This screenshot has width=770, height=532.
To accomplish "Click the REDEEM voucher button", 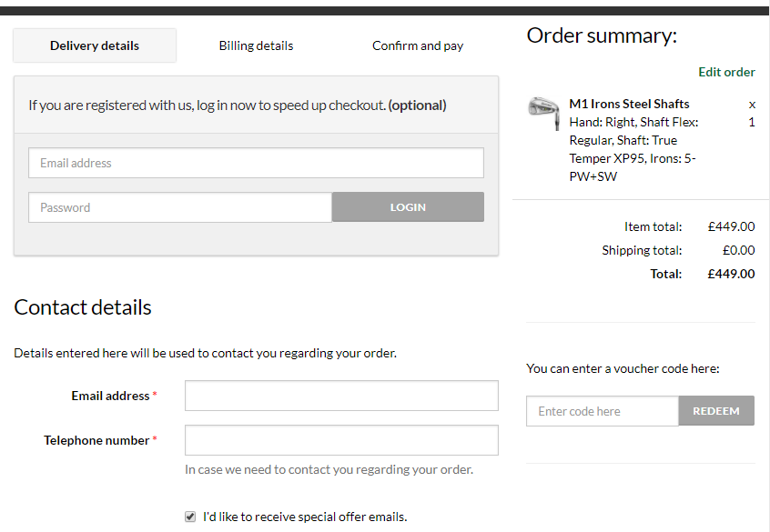I will 716,411.
